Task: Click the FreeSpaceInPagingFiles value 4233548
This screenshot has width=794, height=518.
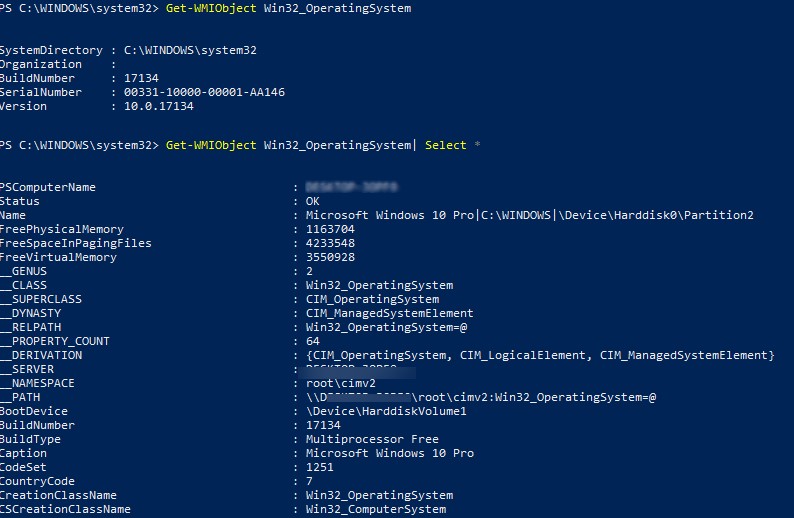Action: (330, 243)
